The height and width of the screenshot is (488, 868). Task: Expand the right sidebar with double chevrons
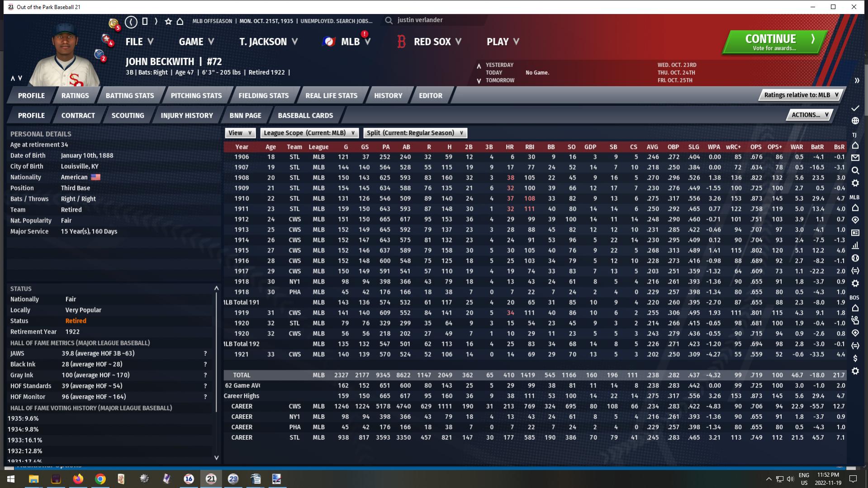[856, 81]
